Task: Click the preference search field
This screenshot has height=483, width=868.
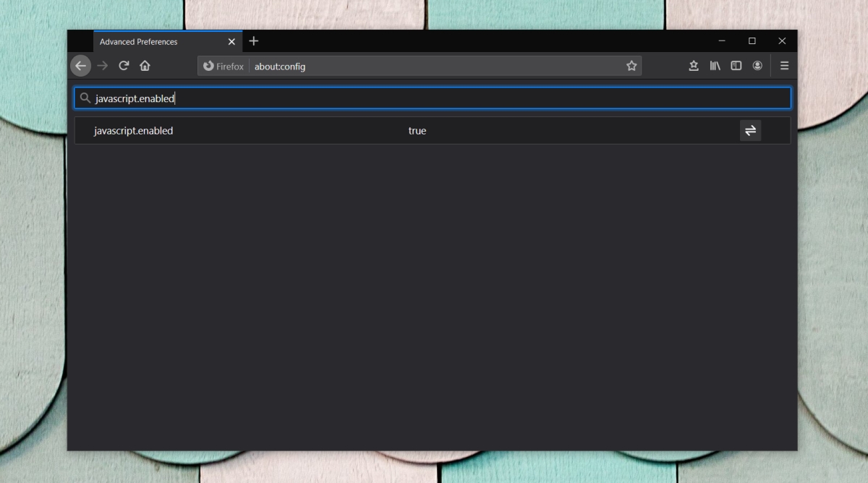Action: coord(433,98)
